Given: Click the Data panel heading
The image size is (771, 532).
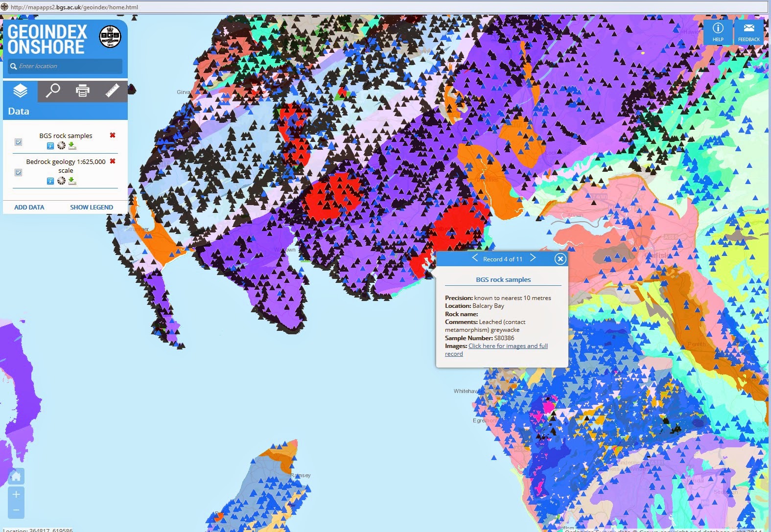Looking at the screenshot, I should click(19, 111).
